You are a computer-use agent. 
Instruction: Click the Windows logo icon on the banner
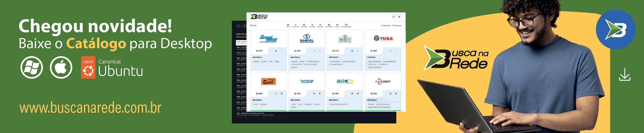pyautogui.click(x=31, y=67)
